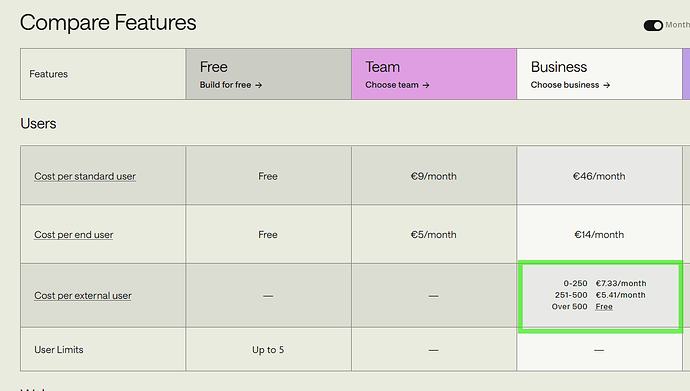Image resolution: width=690 pixels, height=391 pixels.
Task: Select the Choose business link
Action: click(570, 85)
